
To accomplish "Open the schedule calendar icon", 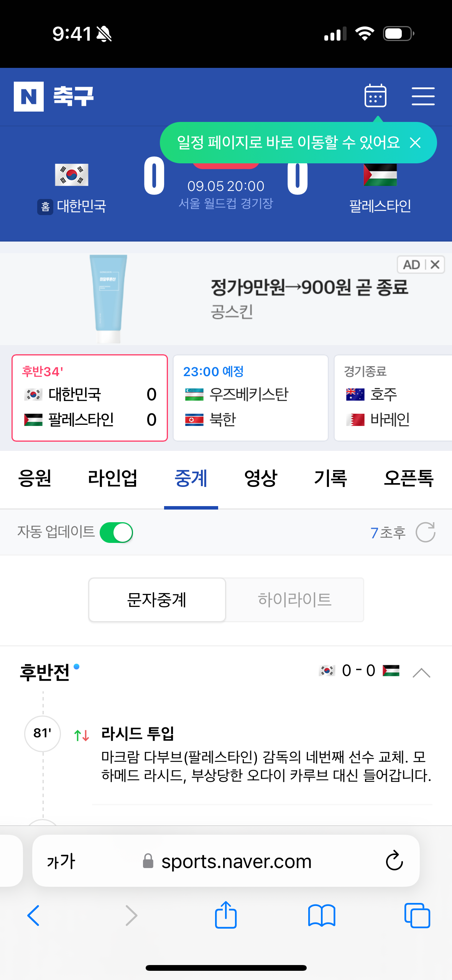I will (375, 95).
